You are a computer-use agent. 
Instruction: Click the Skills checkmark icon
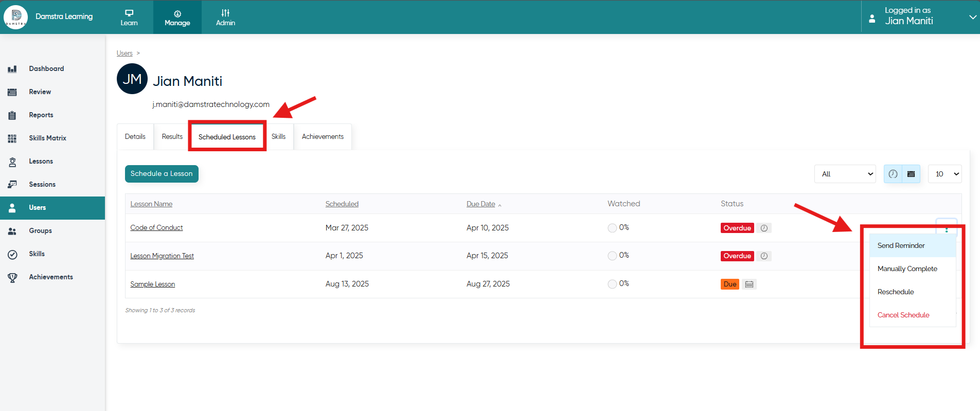pyautogui.click(x=12, y=254)
